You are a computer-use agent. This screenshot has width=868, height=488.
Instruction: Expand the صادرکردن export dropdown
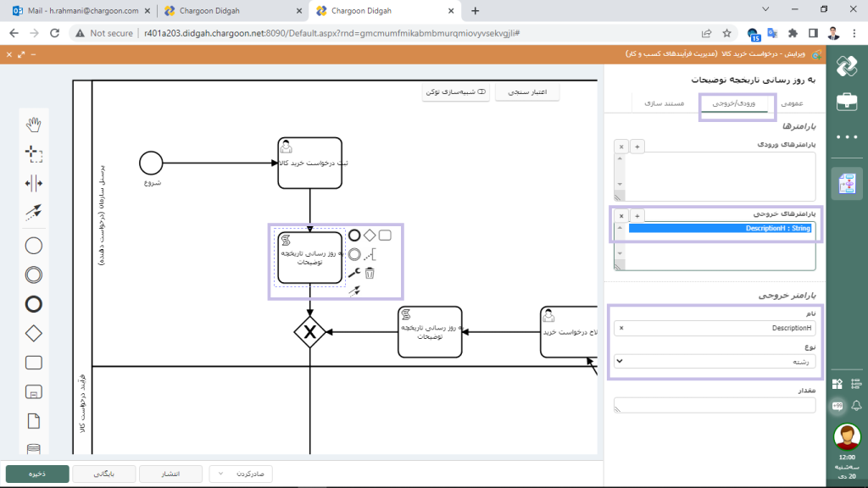pyautogui.click(x=241, y=474)
